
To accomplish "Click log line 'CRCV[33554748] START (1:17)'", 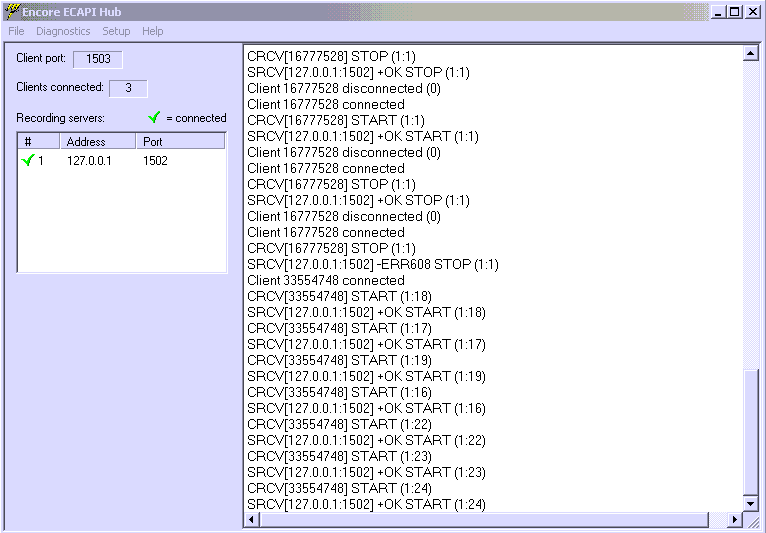I will click(339, 328).
